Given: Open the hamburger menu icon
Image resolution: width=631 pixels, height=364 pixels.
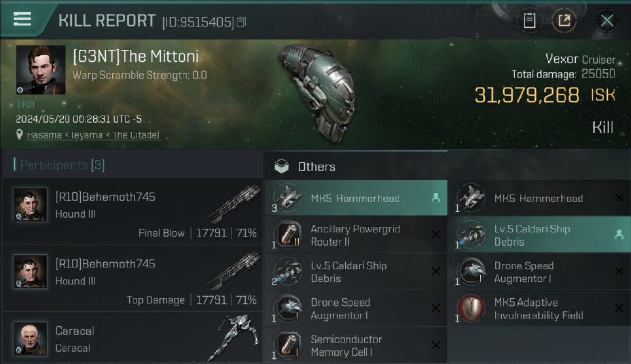Looking at the screenshot, I should click(22, 19).
